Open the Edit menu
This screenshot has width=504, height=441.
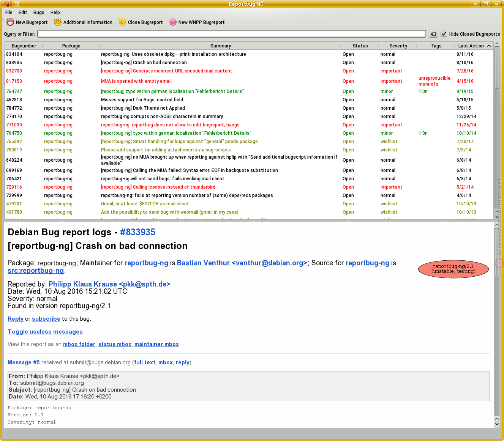pos(23,13)
